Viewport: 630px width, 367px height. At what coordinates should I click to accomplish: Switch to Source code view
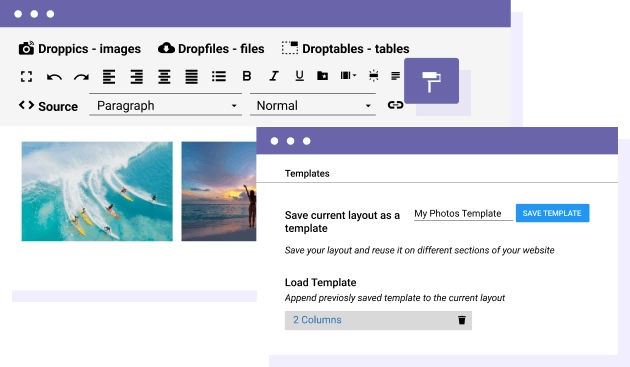(48, 106)
